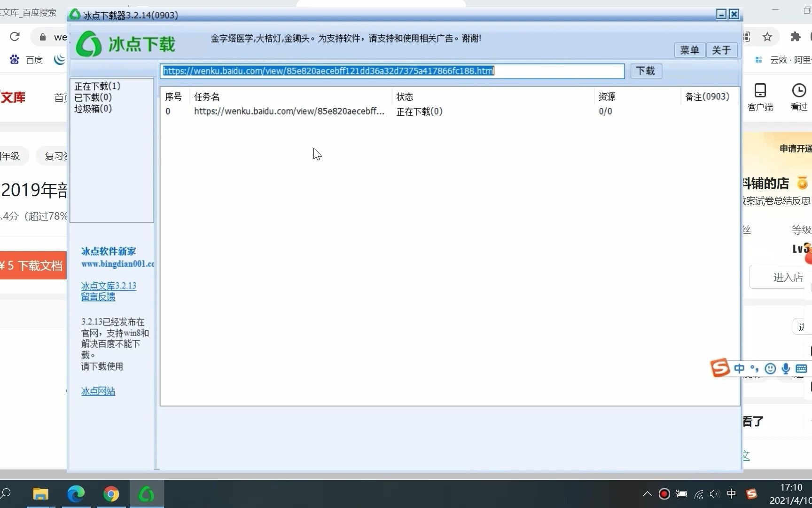
Task: Click the bookmark star icon in browser
Action: click(767, 37)
